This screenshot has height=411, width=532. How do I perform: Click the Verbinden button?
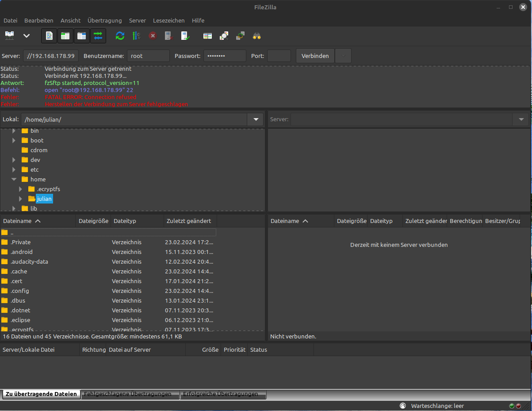click(x=315, y=56)
